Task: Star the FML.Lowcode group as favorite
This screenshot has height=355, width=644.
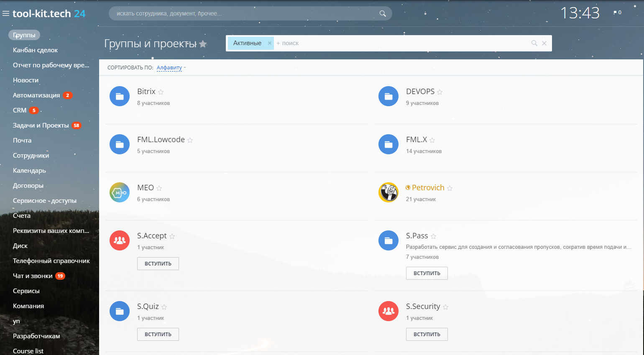Action: click(190, 140)
